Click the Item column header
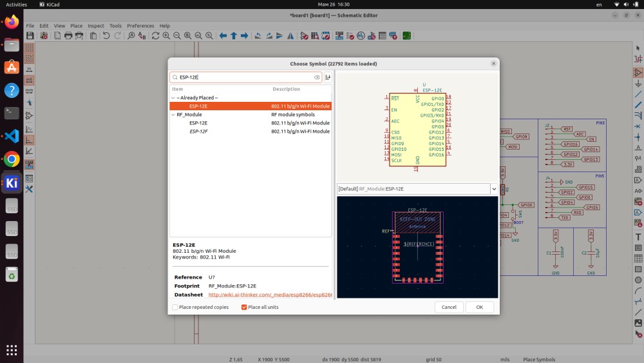 tap(178, 89)
